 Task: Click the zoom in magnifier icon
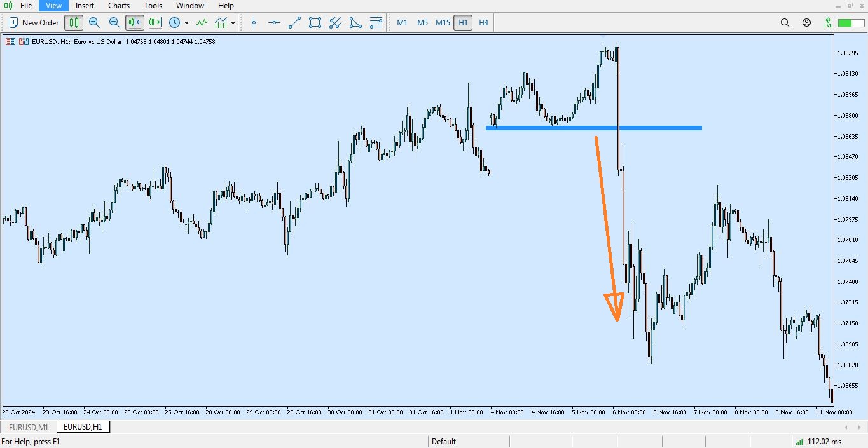(x=94, y=22)
